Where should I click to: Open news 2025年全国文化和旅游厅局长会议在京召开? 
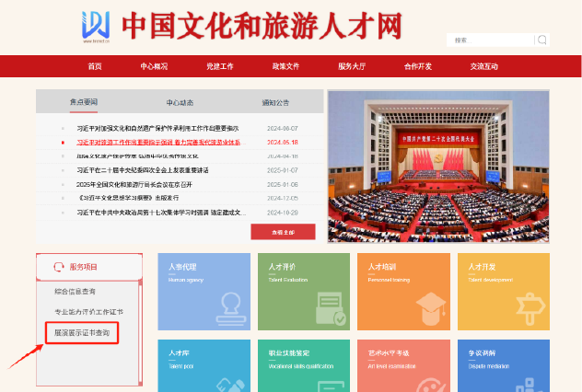click(x=134, y=184)
